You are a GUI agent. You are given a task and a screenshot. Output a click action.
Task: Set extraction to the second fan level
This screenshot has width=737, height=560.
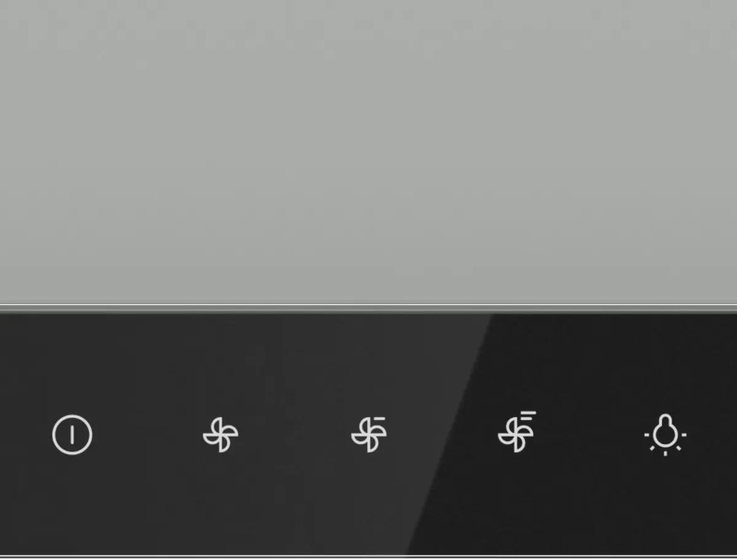(369, 434)
